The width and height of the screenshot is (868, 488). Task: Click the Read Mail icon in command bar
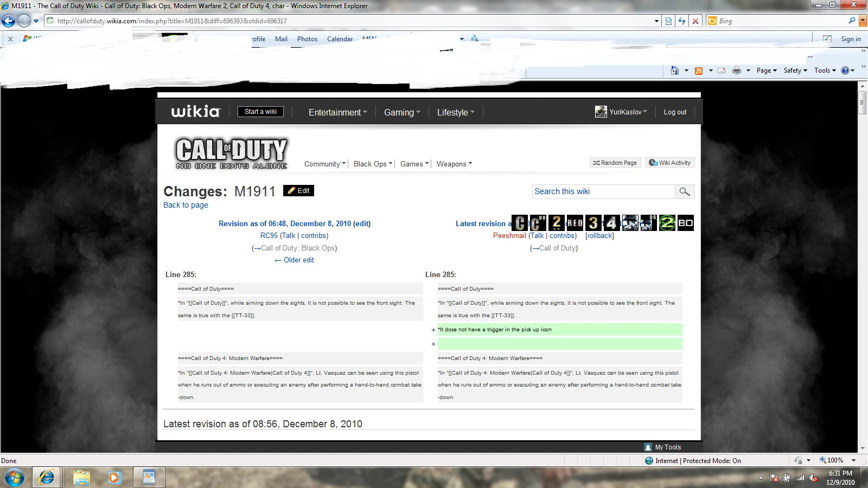tap(722, 70)
